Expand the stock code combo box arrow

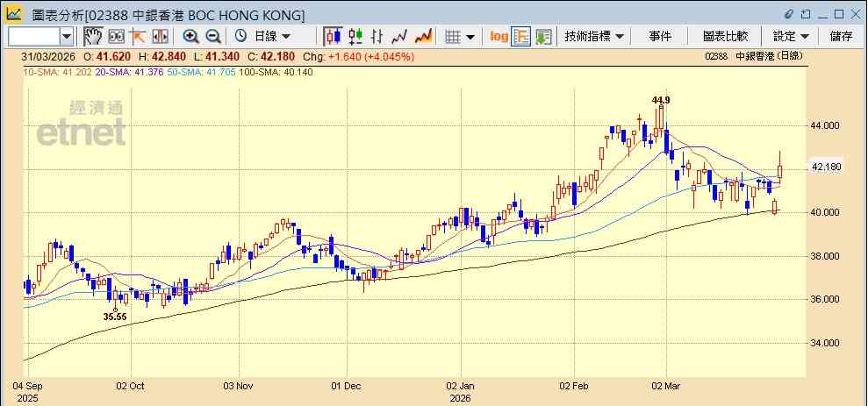click(67, 37)
